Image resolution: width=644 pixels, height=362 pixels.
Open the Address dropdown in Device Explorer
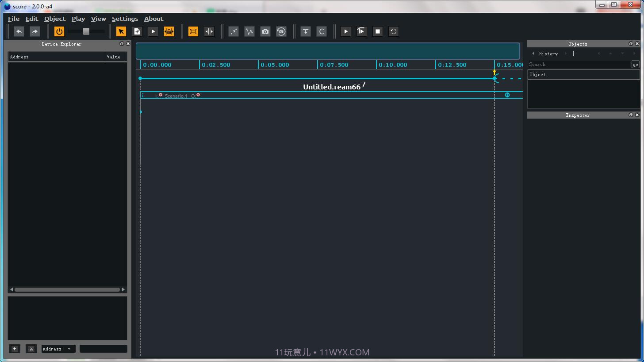pos(58,349)
